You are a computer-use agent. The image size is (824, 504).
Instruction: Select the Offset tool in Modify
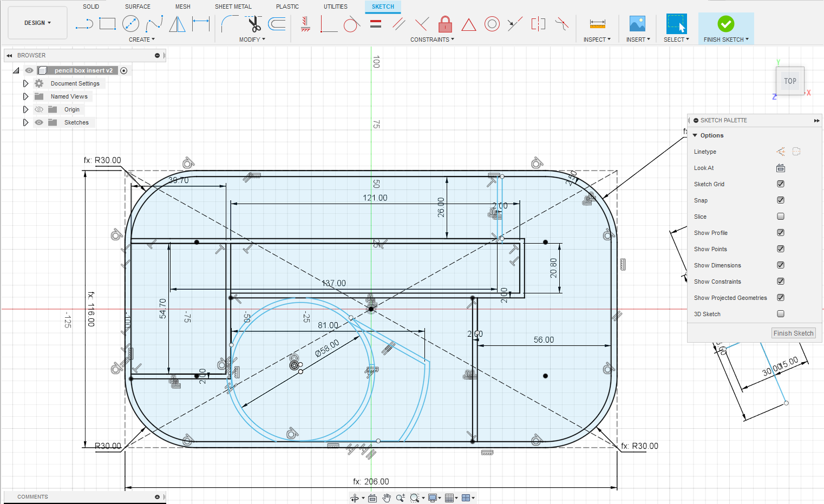pyautogui.click(x=278, y=24)
